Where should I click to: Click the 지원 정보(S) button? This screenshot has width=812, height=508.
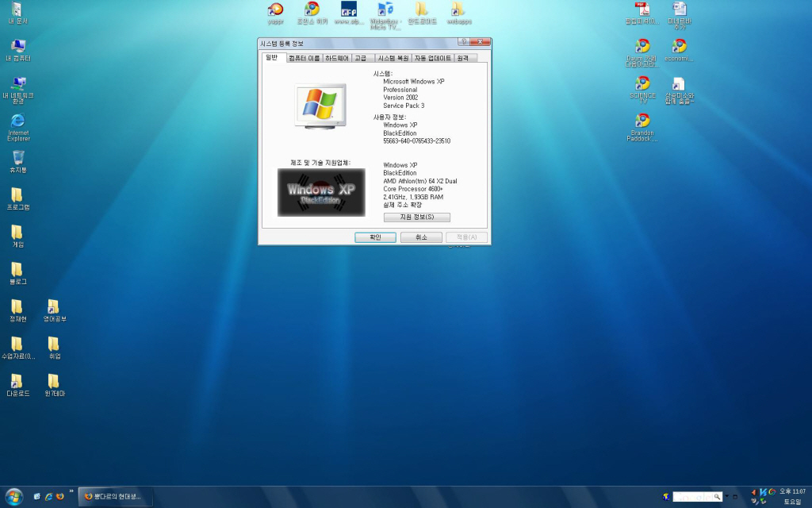417,217
